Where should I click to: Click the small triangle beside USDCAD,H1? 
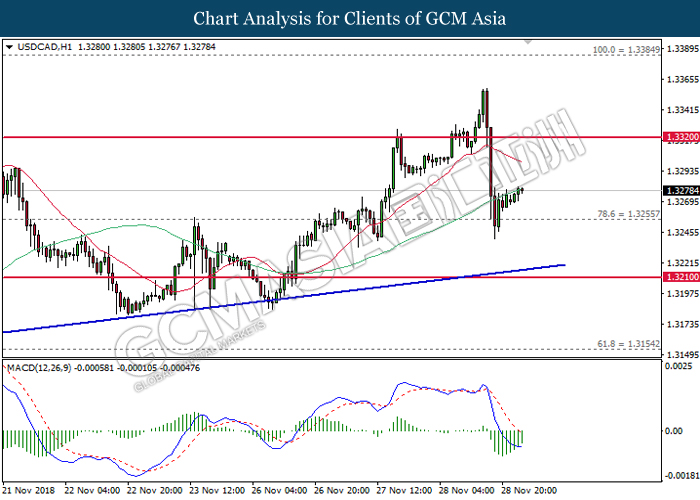[9, 47]
